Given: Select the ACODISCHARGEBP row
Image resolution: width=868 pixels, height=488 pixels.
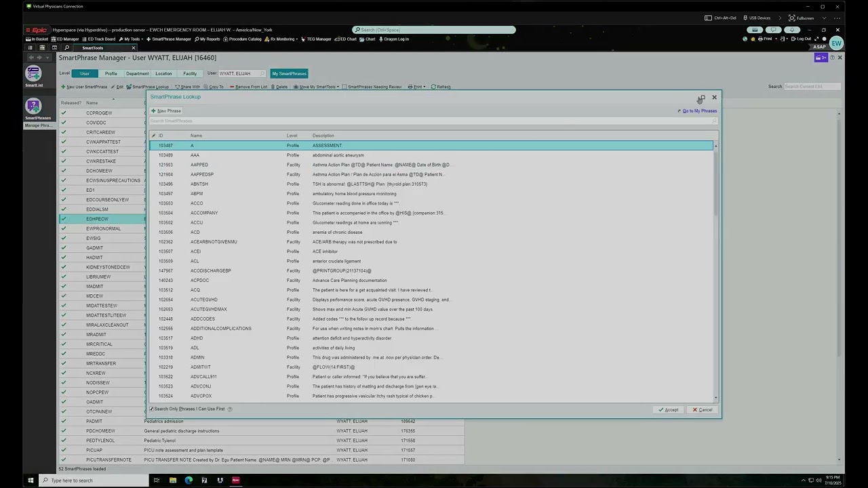Looking at the screenshot, I should pos(431,270).
